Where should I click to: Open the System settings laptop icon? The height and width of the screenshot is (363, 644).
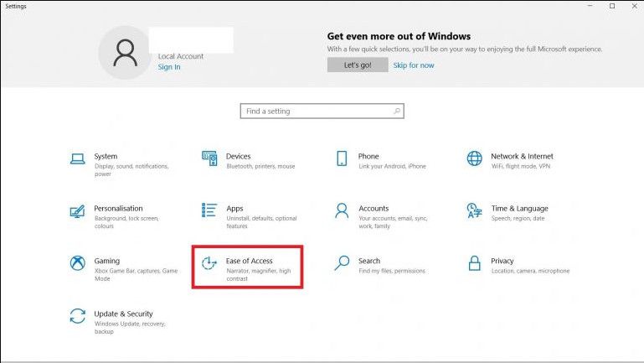pyautogui.click(x=77, y=158)
